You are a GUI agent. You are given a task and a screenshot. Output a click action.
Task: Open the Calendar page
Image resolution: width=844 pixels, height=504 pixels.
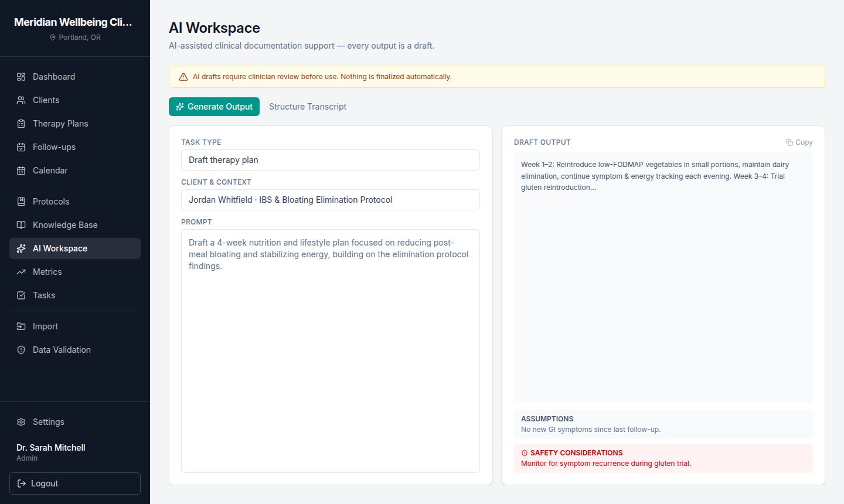75,171
